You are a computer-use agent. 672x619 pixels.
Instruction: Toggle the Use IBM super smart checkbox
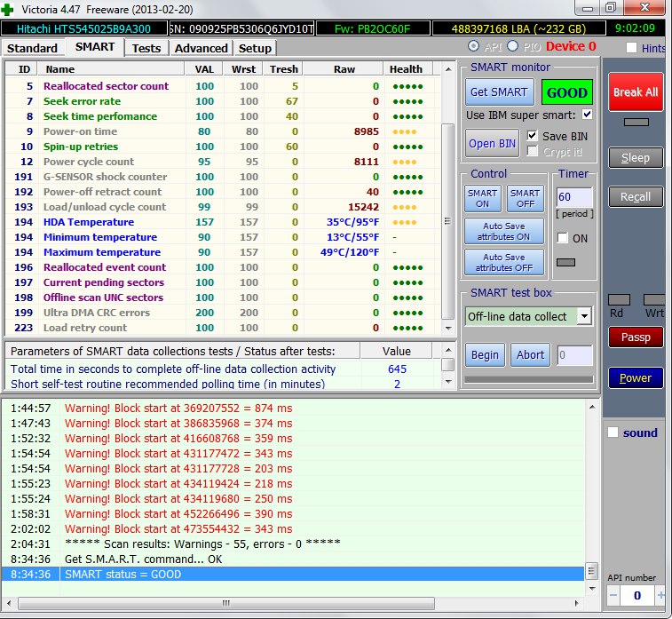click(587, 115)
